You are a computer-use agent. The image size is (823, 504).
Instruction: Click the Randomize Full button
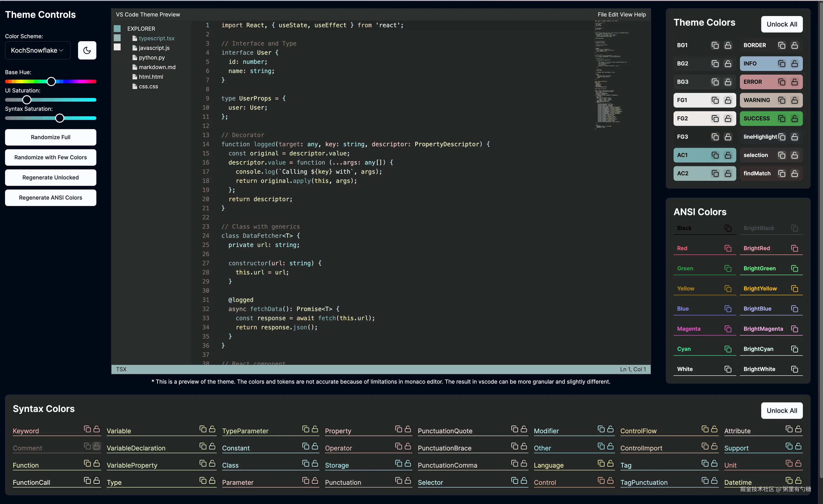pos(50,137)
